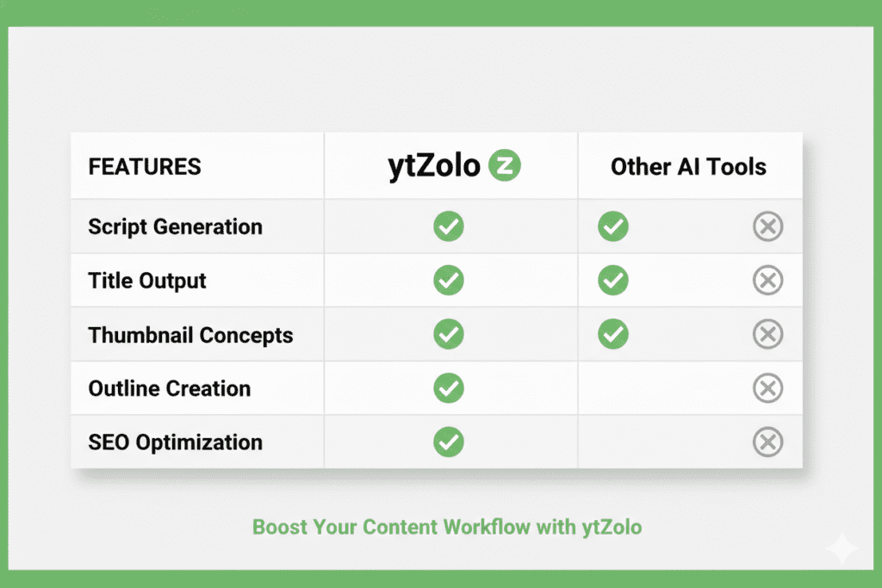Click the gray X icon in Title Output row

click(767, 281)
